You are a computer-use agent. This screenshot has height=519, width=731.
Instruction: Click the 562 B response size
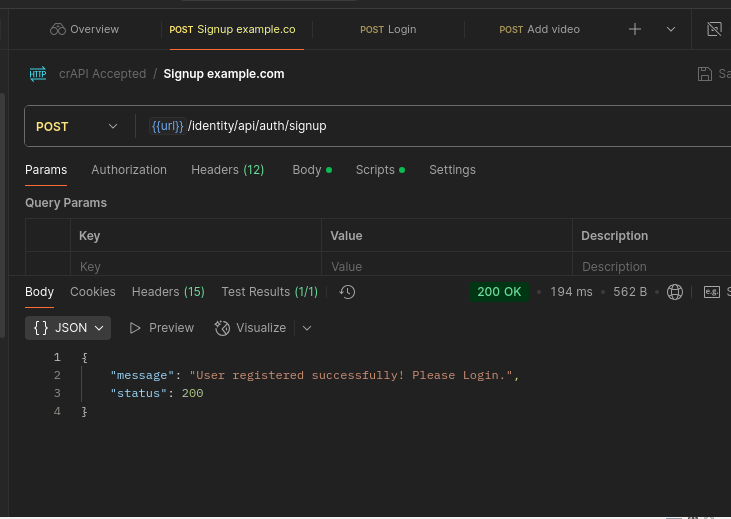[x=630, y=292]
